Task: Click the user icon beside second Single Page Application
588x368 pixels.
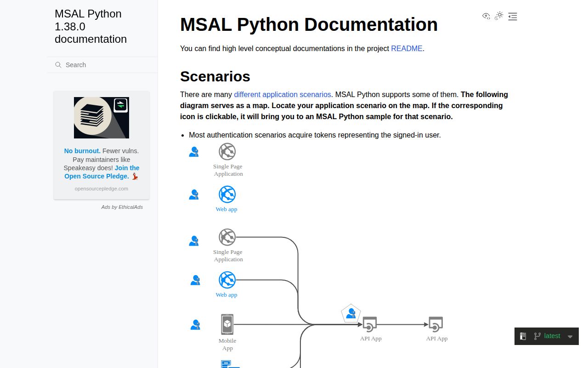Action: click(194, 241)
